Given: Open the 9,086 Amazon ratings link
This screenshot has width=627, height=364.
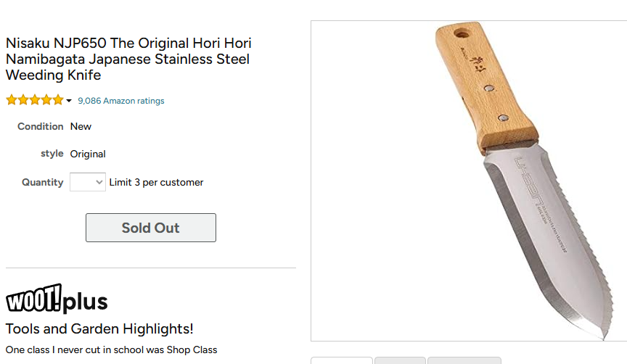Looking at the screenshot, I should pyautogui.click(x=120, y=101).
